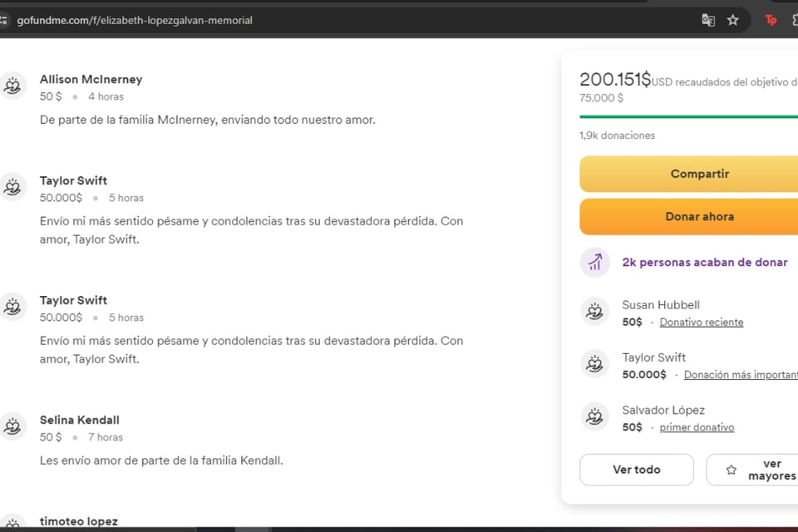Click the site info icon left of URL

click(3, 20)
